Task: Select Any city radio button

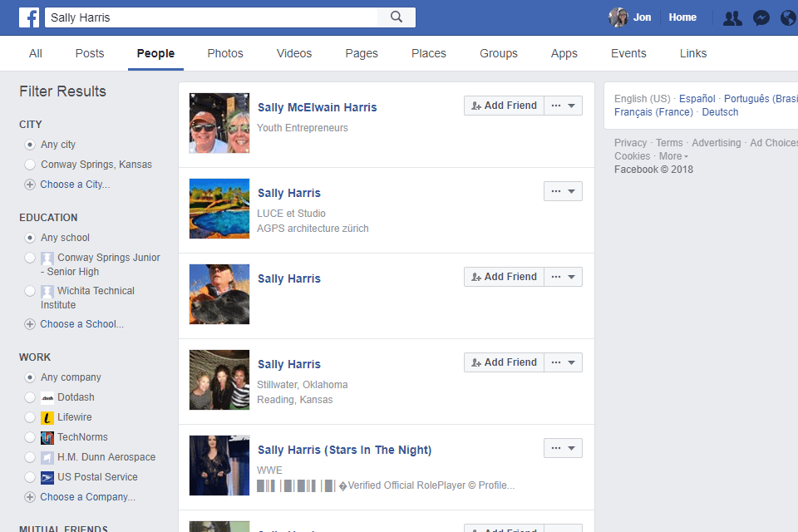Action: click(30, 145)
